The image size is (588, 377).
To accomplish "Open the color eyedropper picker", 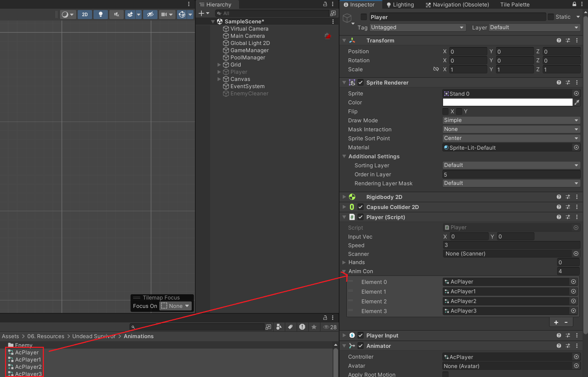I will click(x=577, y=103).
